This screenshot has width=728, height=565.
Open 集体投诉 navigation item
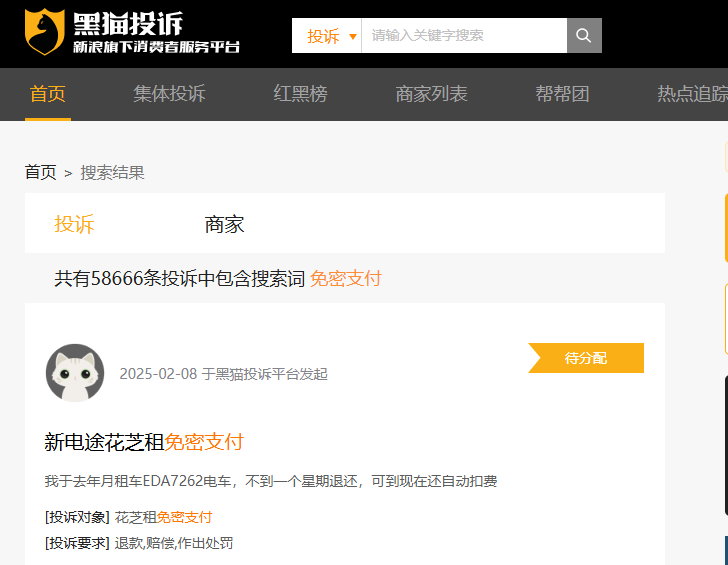click(169, 94)
